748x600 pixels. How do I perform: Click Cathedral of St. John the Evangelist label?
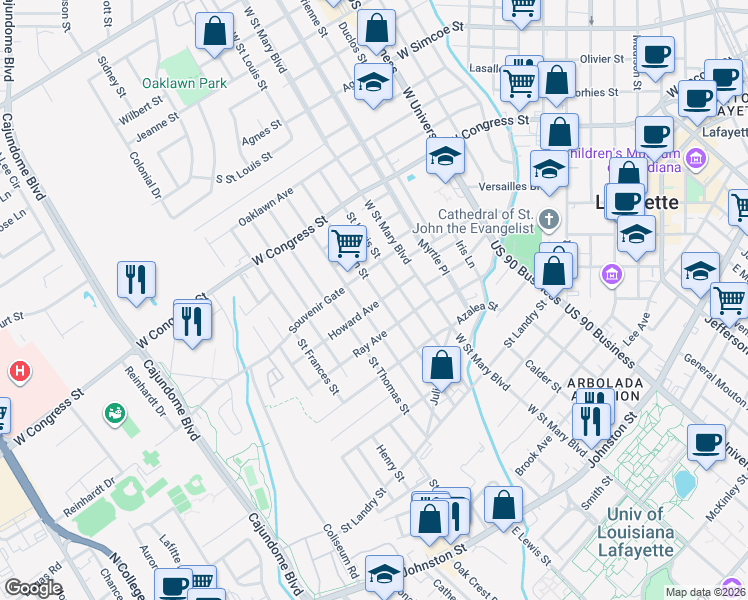(x=473, y=221)
